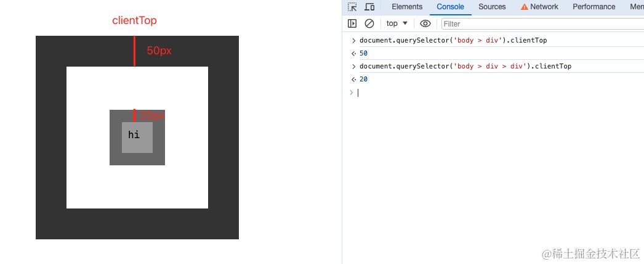Click the output value 50
This screenshot has height=264, width=644.
(x=363, y=54)
